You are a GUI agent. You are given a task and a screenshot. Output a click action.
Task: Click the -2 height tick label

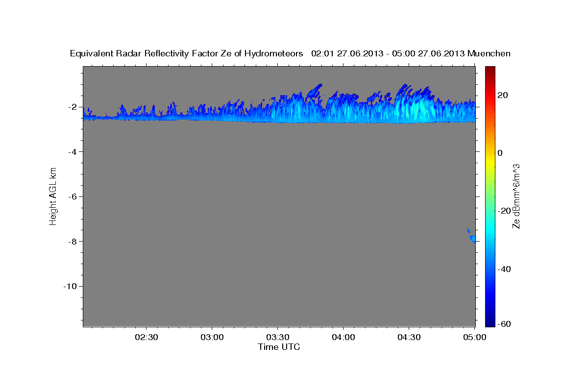point(73,107)
